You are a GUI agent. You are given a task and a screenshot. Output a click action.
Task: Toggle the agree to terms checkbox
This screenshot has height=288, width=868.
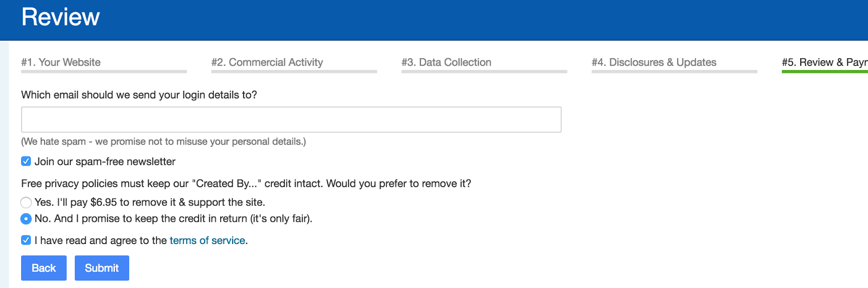[x=26, y=240]
